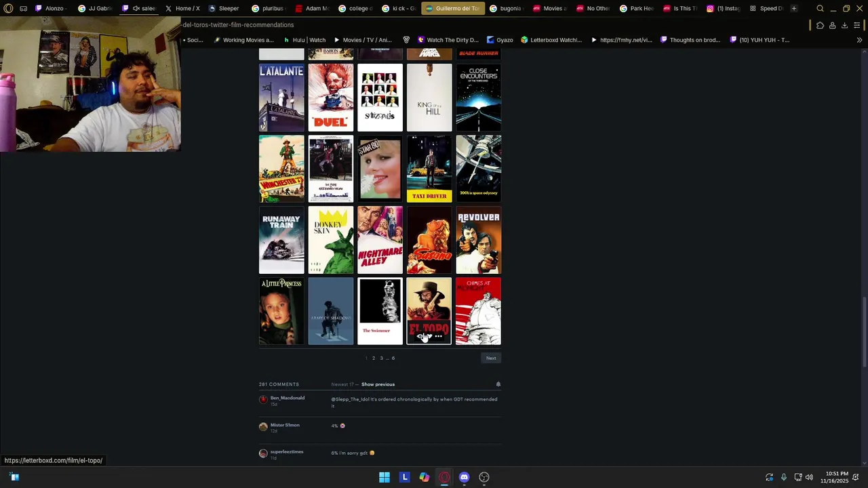Click the address bar URL
Image resolution: width=868 pixels, height=488 pixels.
tap(237, 25)
